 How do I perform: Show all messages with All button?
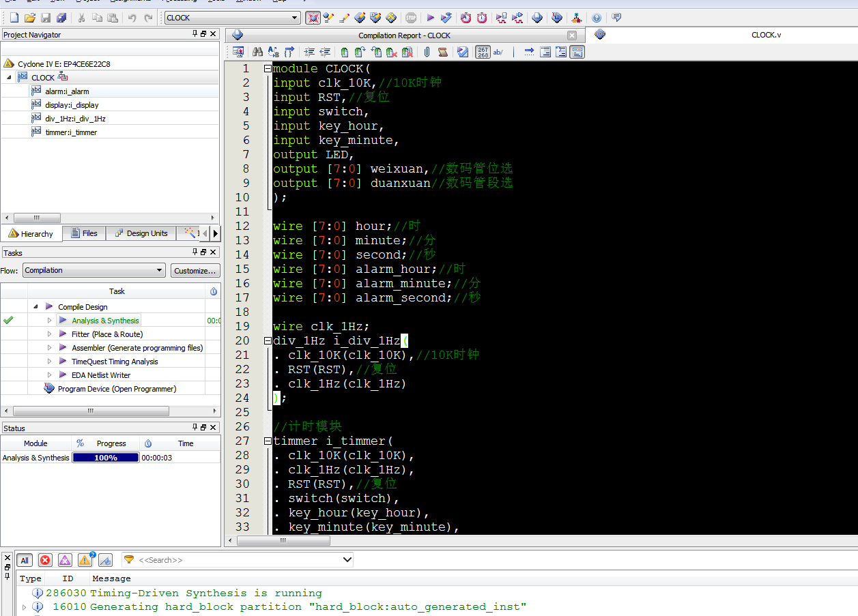tap(25, 560)
